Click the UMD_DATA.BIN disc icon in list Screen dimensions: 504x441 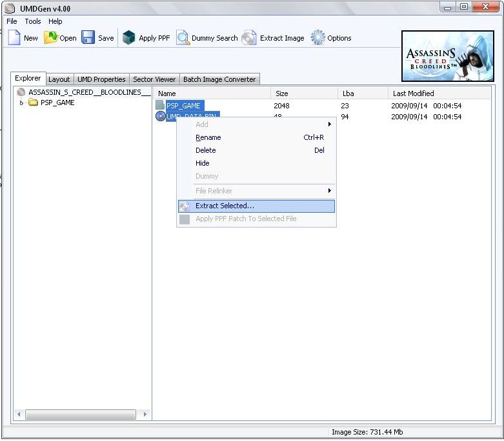(x=161, y=116)
